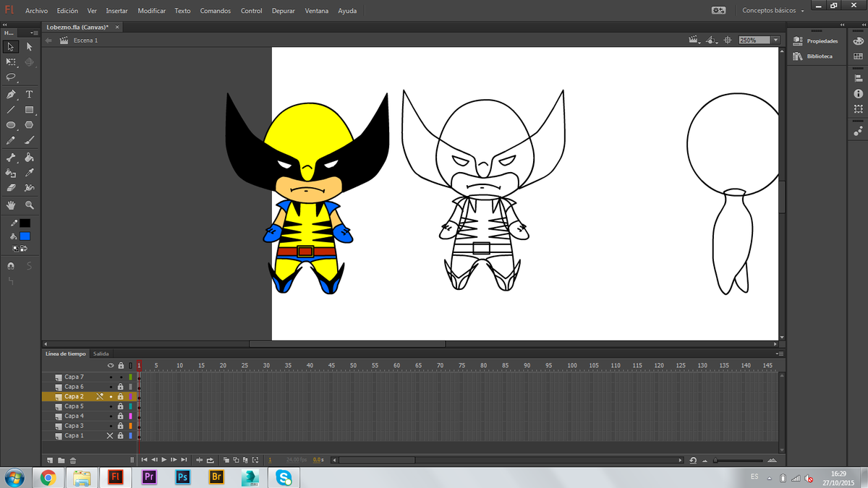Select the Hand tool
This screenshot has width=868, height=488.
click(x=11, y=205)
